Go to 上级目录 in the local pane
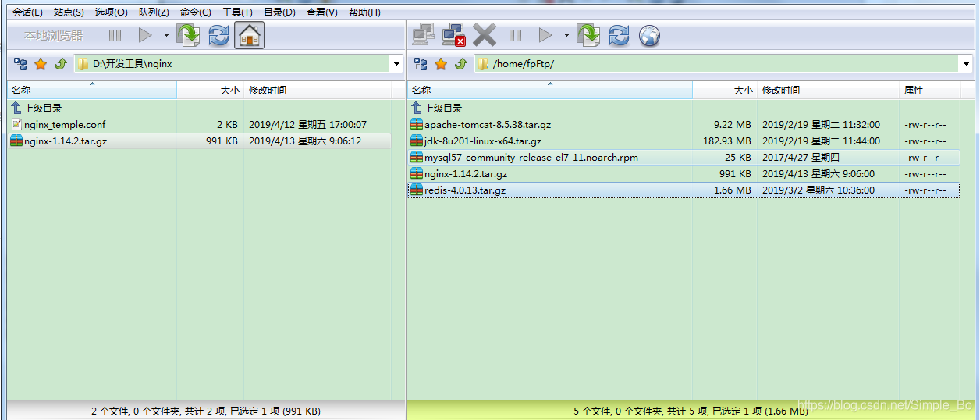Screen dimensions: 980x420 pos(43,109)
